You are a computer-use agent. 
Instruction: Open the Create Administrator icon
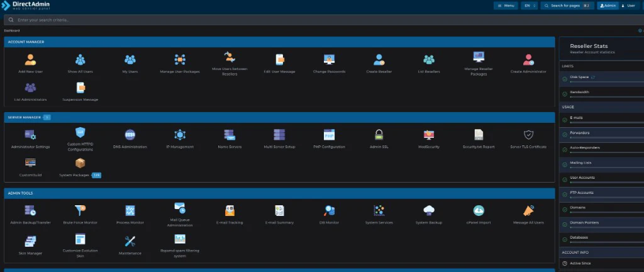528,60
